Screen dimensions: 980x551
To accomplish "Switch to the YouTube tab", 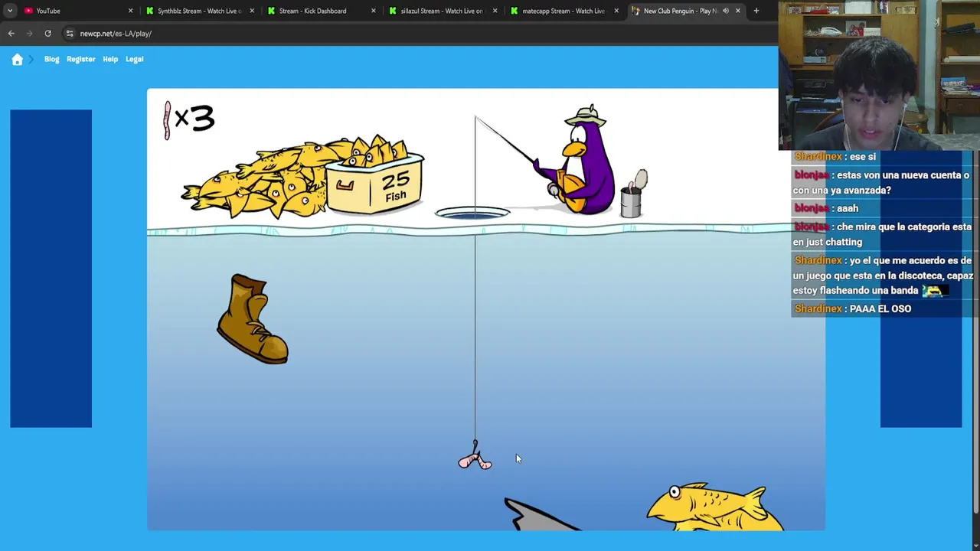I will click(x=77, y=11).
